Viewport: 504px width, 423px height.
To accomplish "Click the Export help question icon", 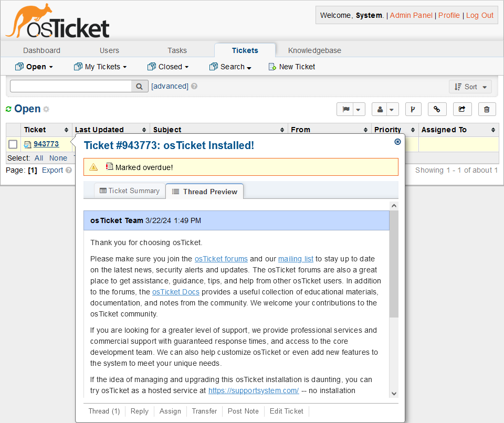I will [68, 170].
